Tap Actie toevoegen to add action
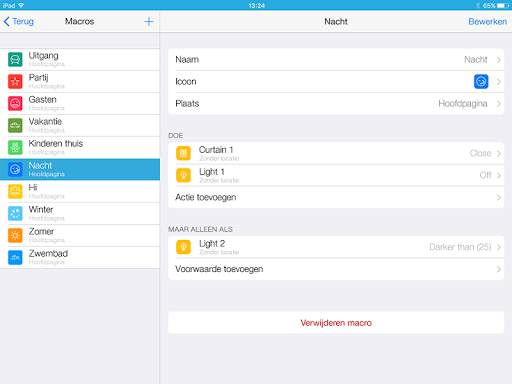This screenshot has height=384, width=512. 336,197
